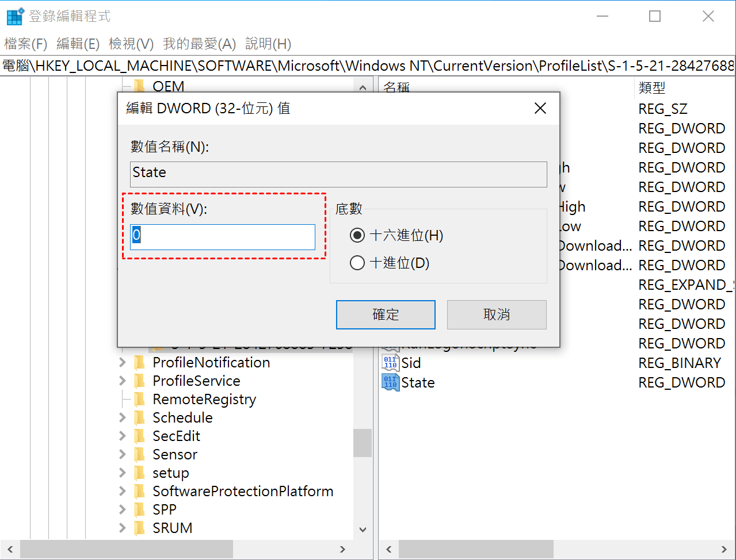Select the OEM tree item label
This screenshot has width=736, height=560.
(x=169, y=86)
